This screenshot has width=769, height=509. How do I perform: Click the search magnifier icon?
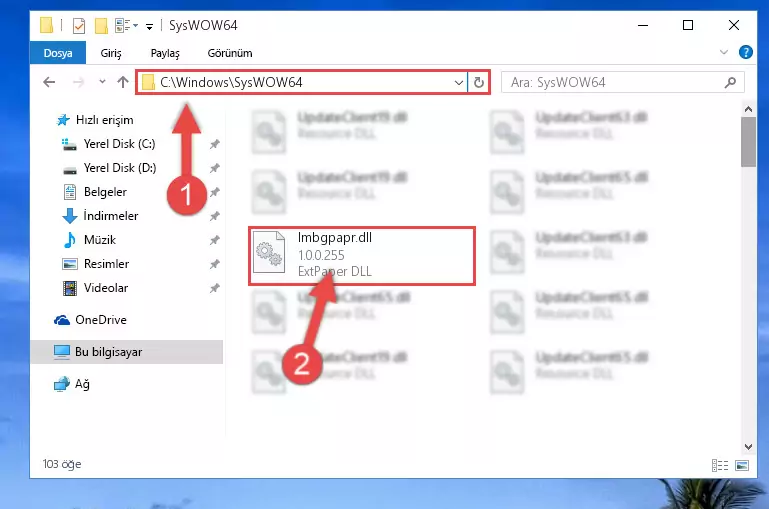[x=730, y=82]
